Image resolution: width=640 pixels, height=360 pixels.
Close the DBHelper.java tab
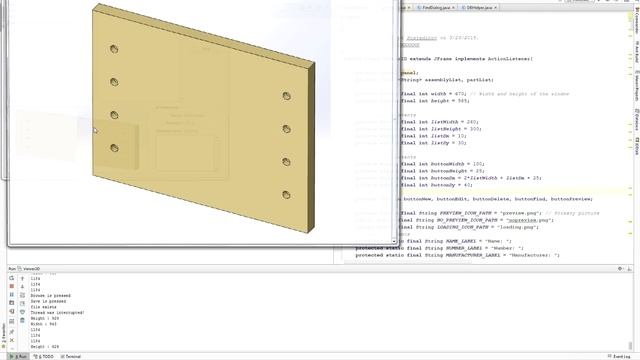[x=496, y=8]
